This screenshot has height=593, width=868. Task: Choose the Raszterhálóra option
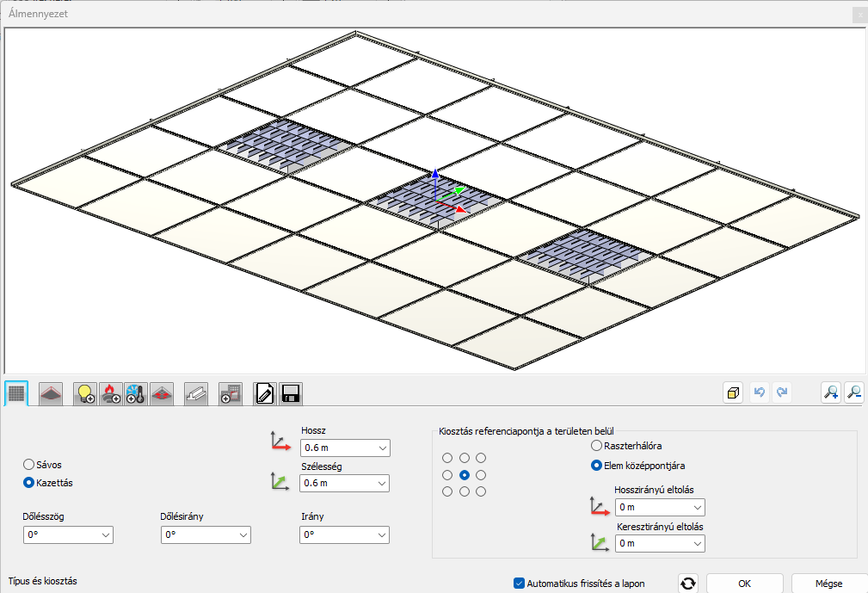597,446
